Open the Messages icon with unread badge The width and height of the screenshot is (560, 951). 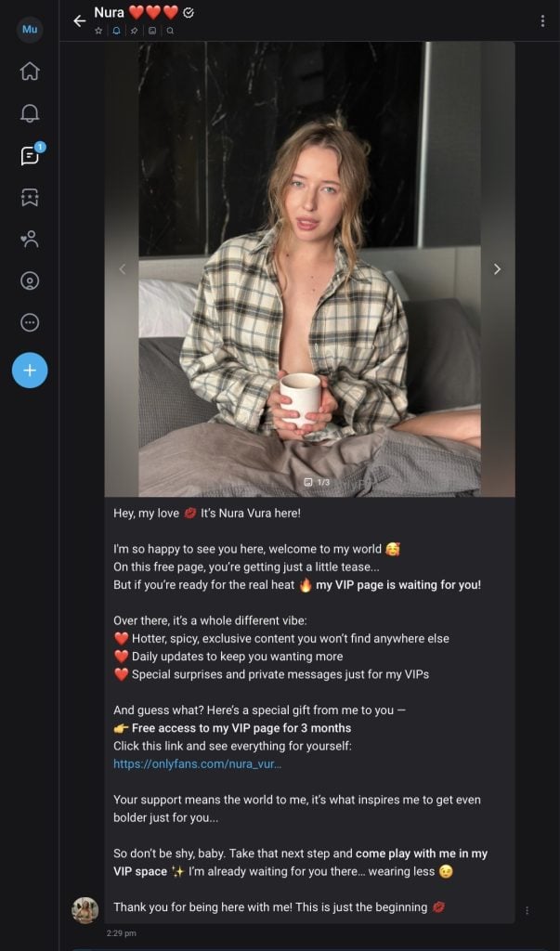pyautogui.click(x=30, y=155)
